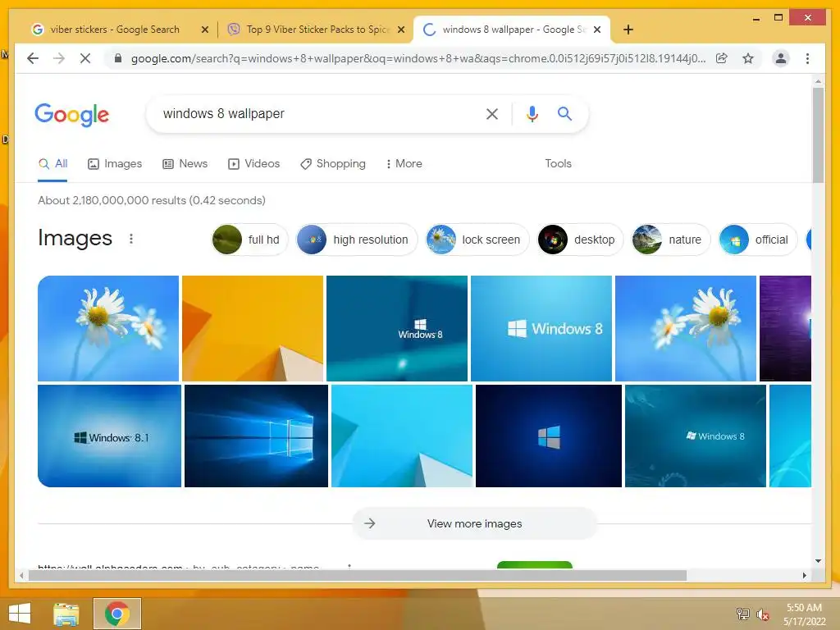Expand the More search categories menu
The width and height of the screenshot is (840, 630).
404,163
